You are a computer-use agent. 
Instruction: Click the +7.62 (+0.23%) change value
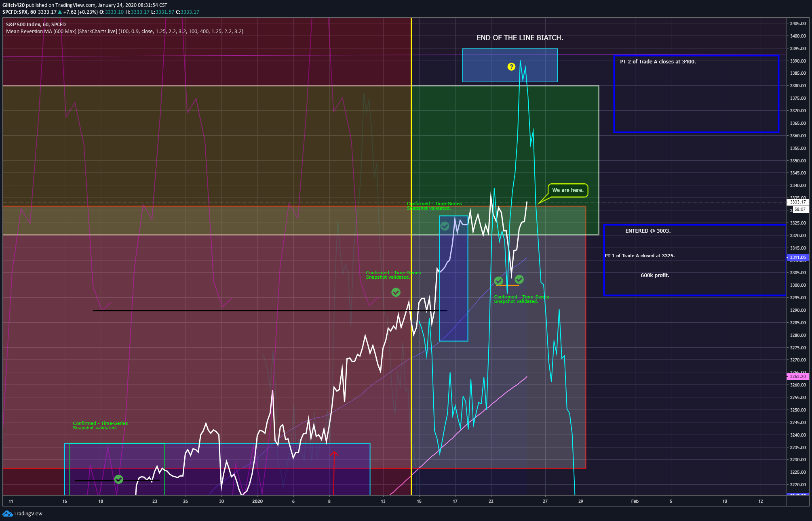(81, 12)
